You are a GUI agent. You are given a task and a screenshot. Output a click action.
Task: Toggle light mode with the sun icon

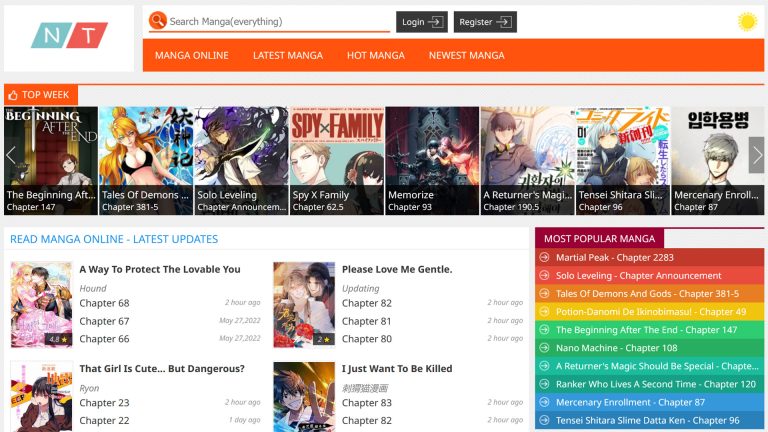coord(747,22)
